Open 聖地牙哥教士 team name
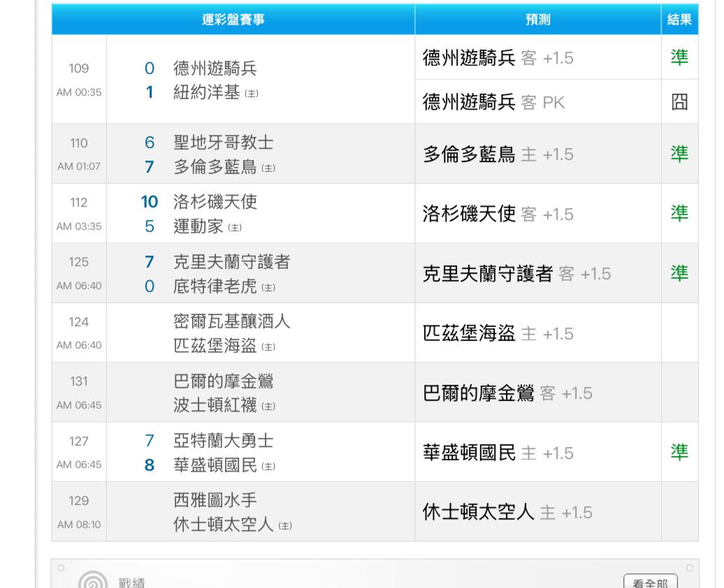724x588 pixels. [x=224, y=142]
